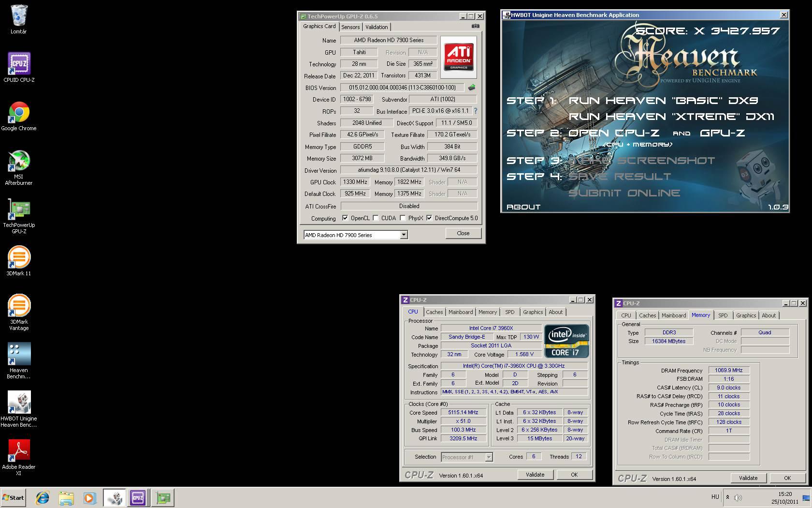Open the Processor #1 selection dropdown
Screen dimensions: 812x508
(x=466, y=457)
